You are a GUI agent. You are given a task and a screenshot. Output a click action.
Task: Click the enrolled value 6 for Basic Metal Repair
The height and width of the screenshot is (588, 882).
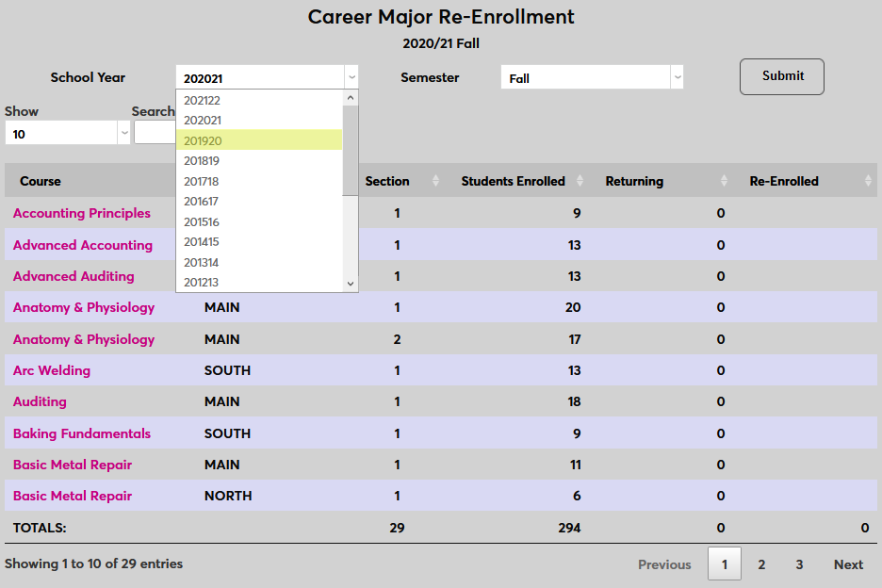[577, 496]
